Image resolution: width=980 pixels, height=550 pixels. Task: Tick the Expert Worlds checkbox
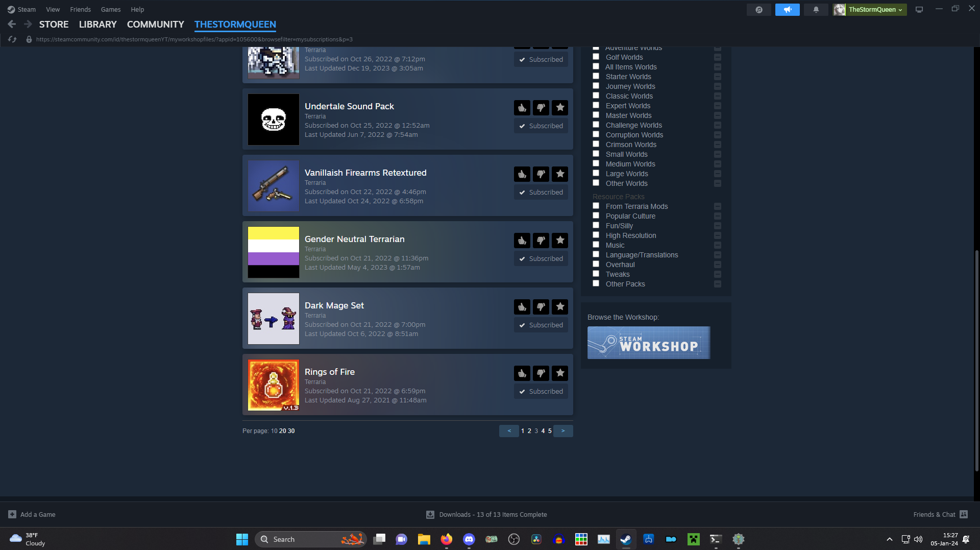tap(596, 105)
